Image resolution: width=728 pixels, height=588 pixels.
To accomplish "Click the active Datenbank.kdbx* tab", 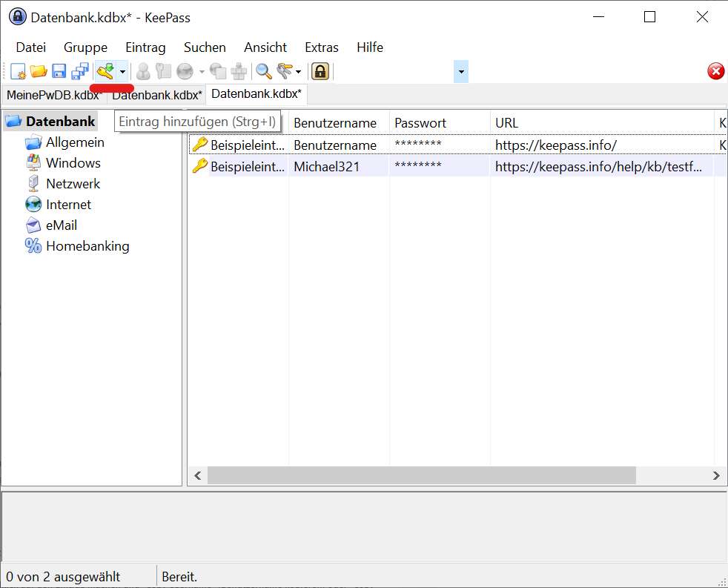I will 257,94.
